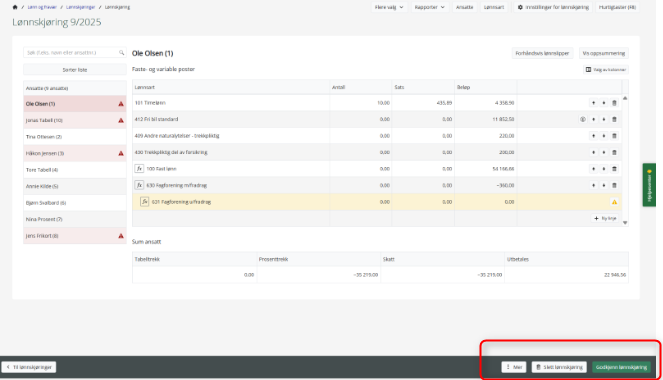Delete the 630 Fagforening row

tap(614, 185)
